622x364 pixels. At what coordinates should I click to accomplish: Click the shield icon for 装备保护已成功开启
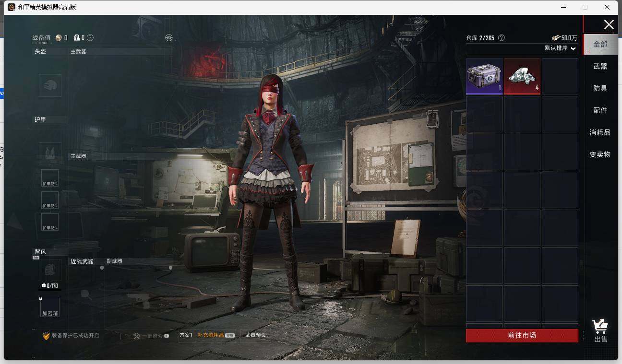[46, 336]
